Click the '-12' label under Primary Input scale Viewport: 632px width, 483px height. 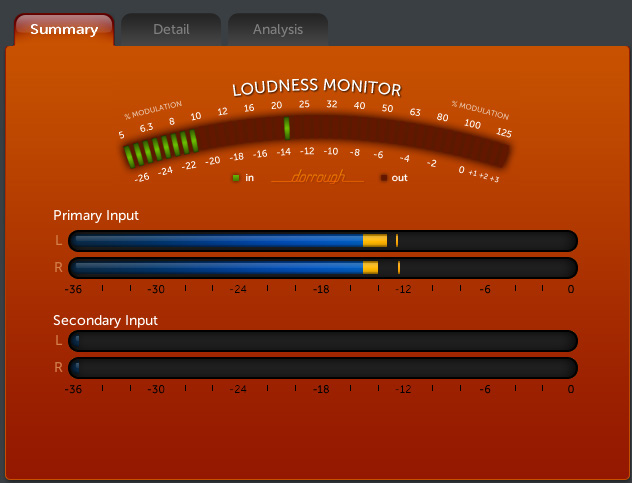403,289
